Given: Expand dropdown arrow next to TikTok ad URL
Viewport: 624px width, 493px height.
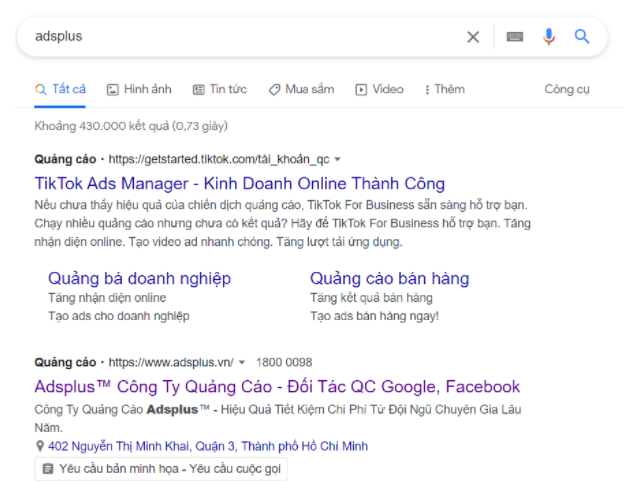Looking at the screenshot, I should (337, 160).
